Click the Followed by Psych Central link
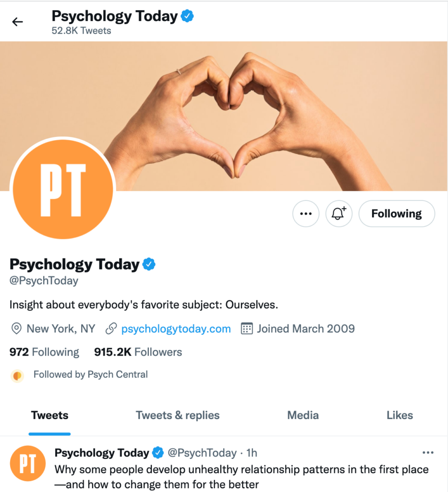 point(90,375)
